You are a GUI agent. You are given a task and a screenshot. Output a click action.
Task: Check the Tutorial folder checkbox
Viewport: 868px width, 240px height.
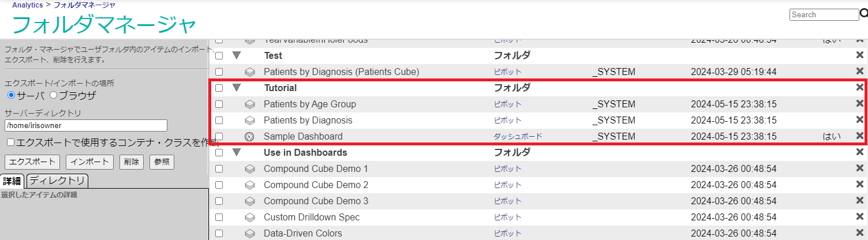tap(219, 88)
